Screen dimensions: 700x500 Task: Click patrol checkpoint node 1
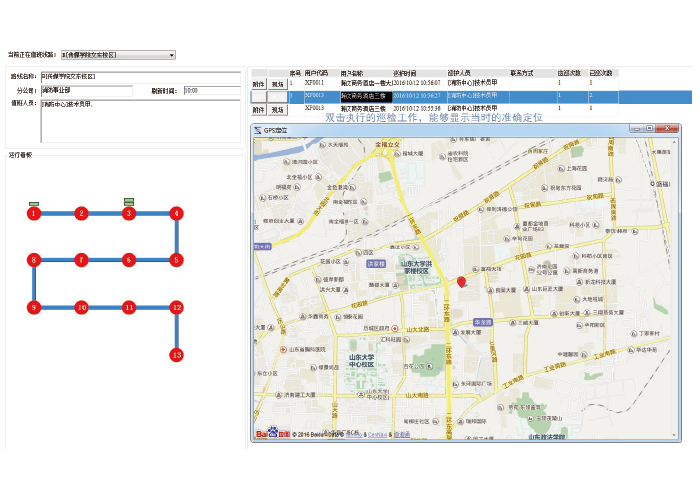[x=33, y=213]
